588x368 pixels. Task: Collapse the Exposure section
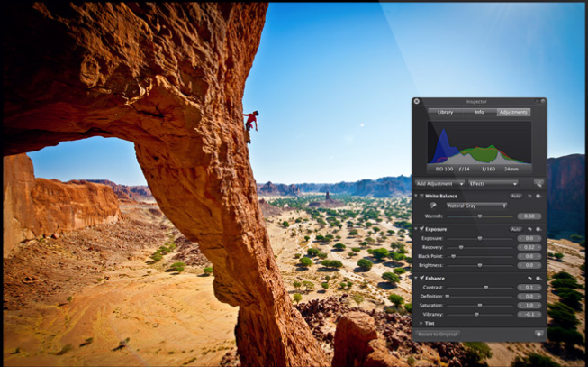tap(416, 229)
